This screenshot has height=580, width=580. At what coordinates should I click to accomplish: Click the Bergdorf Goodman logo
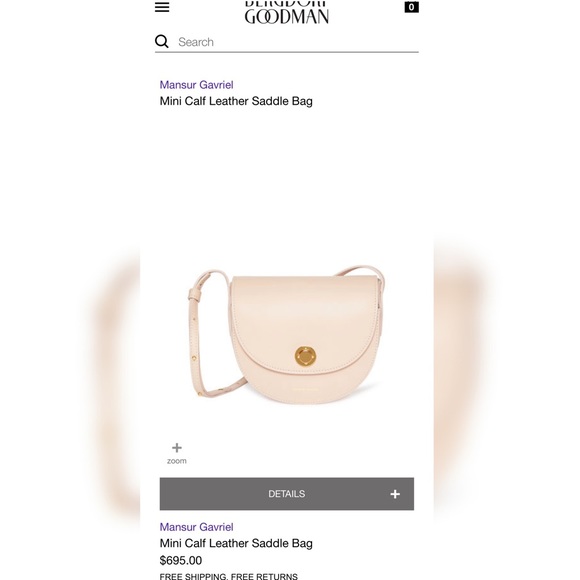pyautogui.click(x=287, y=12)
